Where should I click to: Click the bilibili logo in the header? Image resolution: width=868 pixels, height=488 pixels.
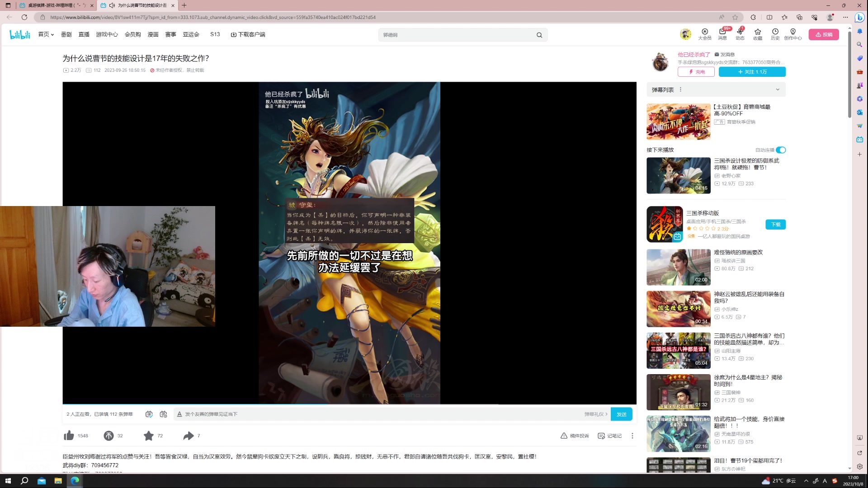pos(20,34)
